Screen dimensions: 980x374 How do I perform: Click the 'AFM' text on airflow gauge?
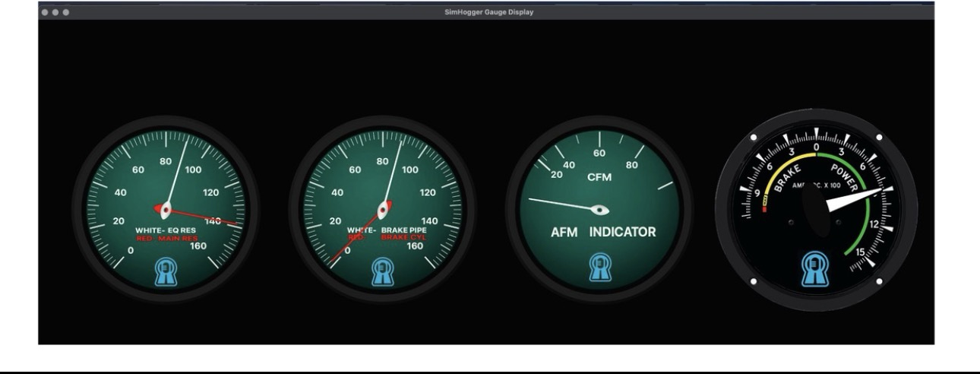[x=565, y=232]
